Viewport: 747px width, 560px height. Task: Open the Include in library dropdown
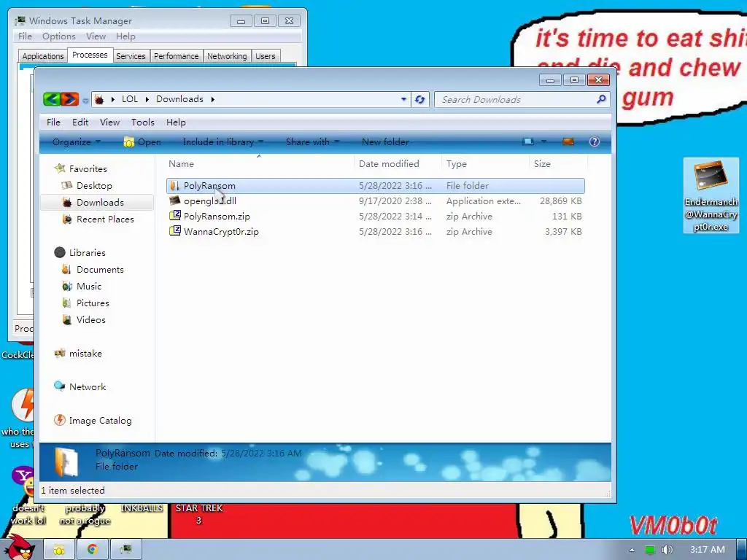[223, 142]
